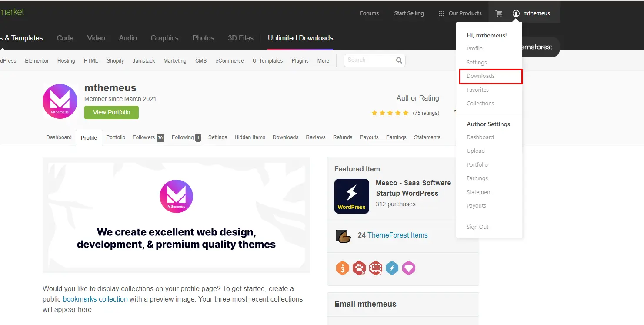The width and height of the screenshot is (644, 325).
Task: Open the Our Products grid icon
Action: click(441, 13)
